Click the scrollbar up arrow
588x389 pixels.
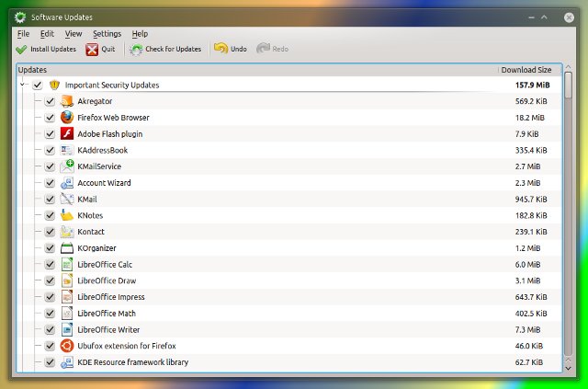click(x=569, y=67)
